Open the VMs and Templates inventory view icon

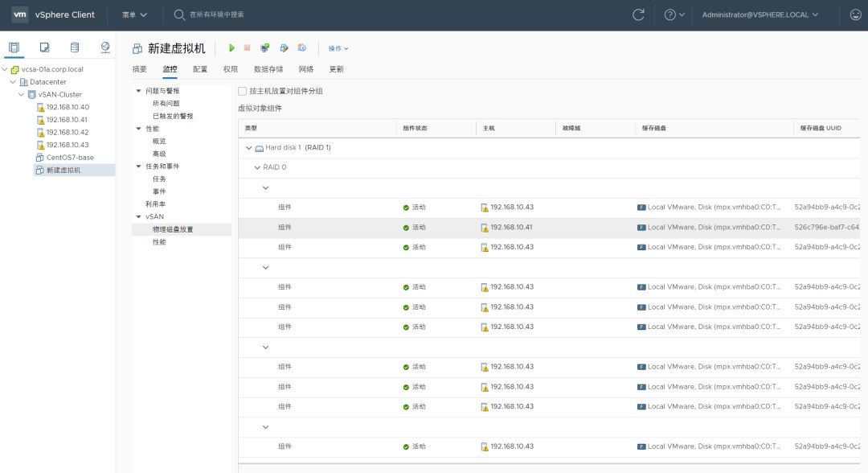pos(44,47)
